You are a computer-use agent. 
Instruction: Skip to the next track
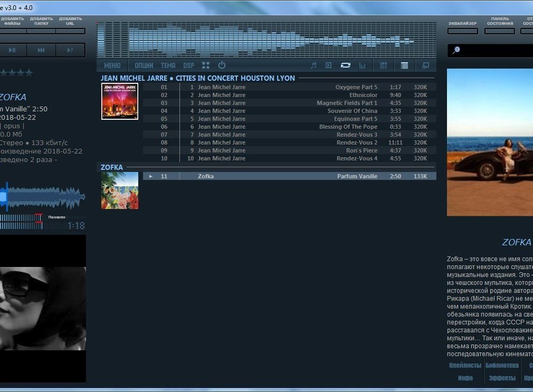41,50
